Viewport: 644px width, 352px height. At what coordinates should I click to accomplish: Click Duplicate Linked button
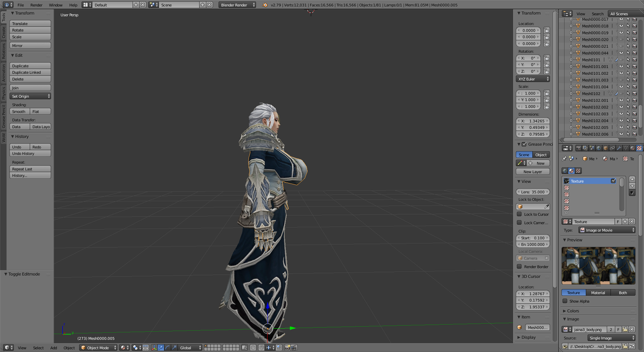(x=30, y=72)
